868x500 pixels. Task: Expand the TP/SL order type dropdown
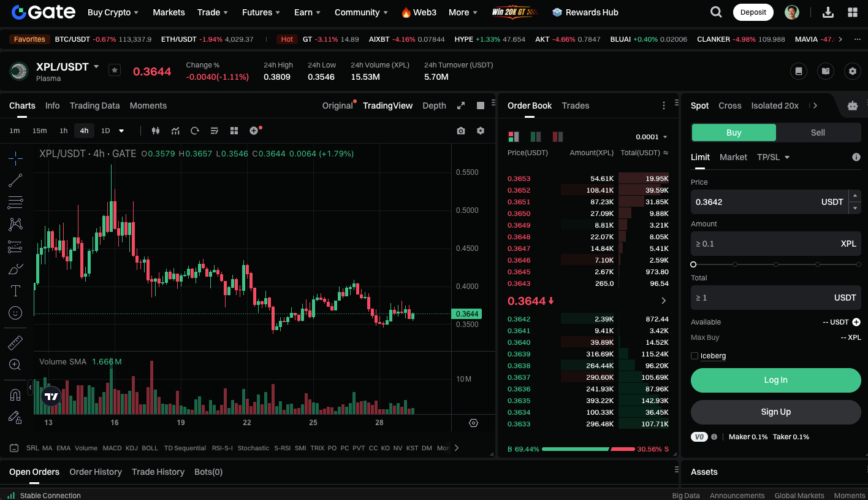pyautogui.click(x=773, y=157)
